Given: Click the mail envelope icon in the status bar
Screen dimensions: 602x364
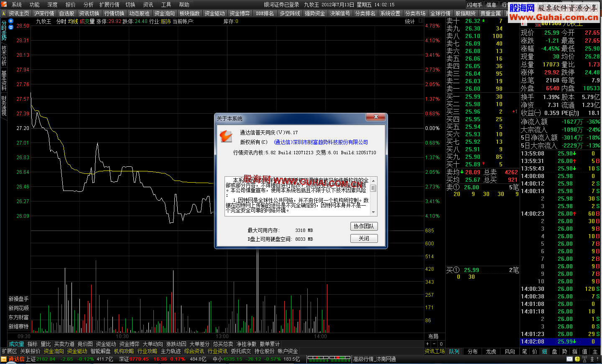Looking at the screenshot, I should coord(569,359).
